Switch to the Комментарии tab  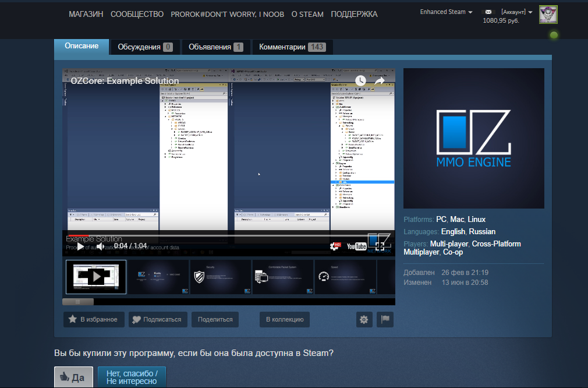292,47
